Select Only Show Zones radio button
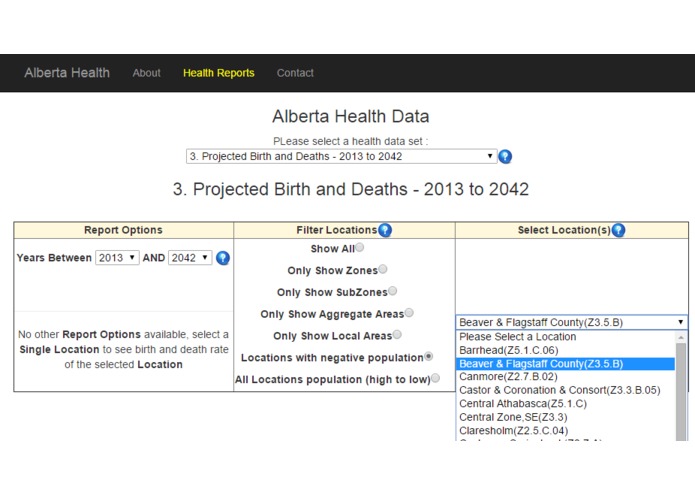Screen dimensions: 695x494 pyautogui.click(x=383, y=269)
